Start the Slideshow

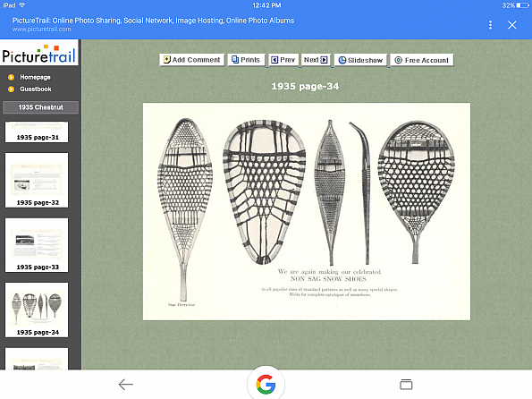pos(360,60)
